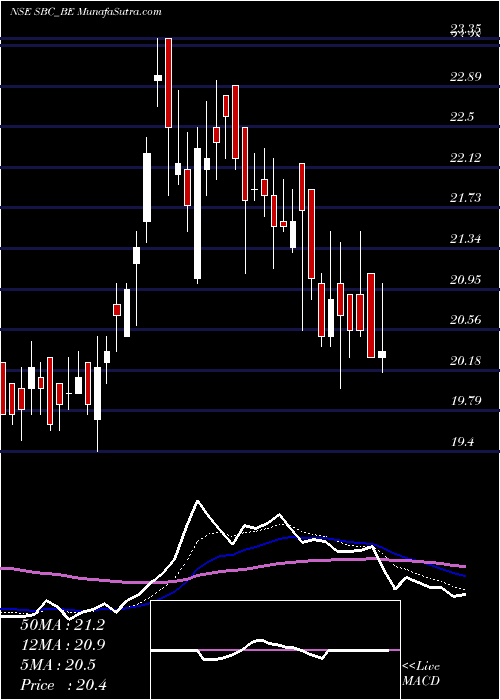Click the 22.12 price axis label
This screenshot has height=700, width=500.
466,157
